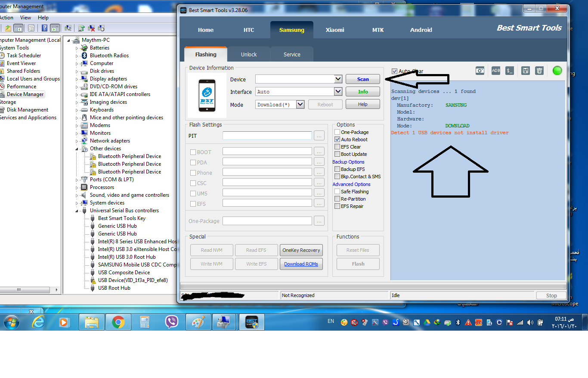Select USB Device(VID_1f3a_PID_efe8) entry
The image size is (588, 378).
(x=133, y=280)
